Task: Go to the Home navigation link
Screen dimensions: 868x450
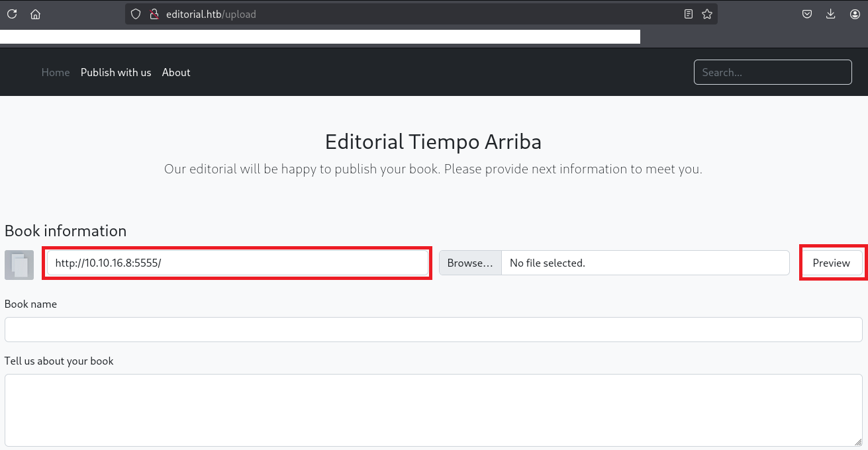Action: pos(56,73)
